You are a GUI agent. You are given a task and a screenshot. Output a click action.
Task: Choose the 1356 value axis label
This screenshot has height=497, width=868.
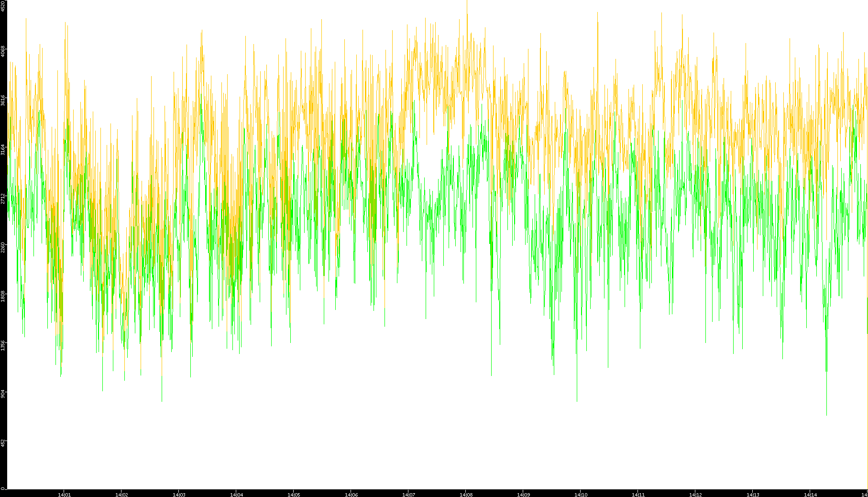[3, 345]
